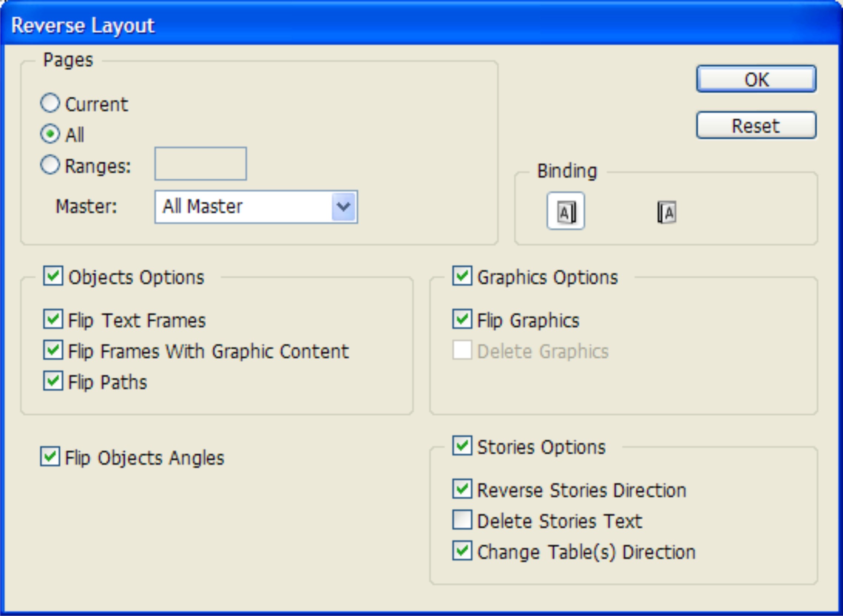Viewport: 843px width, 616px height.
Task: Click the Ranges text input field
Action: click(200, 164)
